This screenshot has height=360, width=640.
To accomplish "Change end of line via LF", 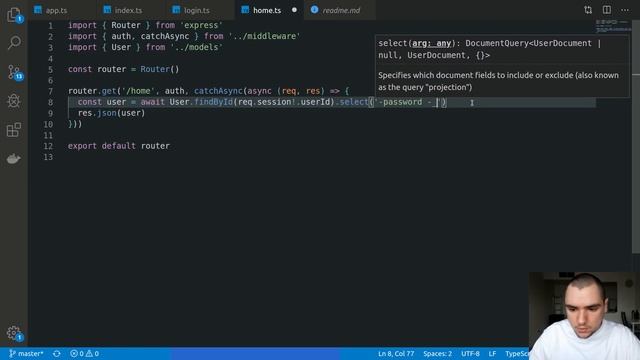I will click(x=492, y=353).
